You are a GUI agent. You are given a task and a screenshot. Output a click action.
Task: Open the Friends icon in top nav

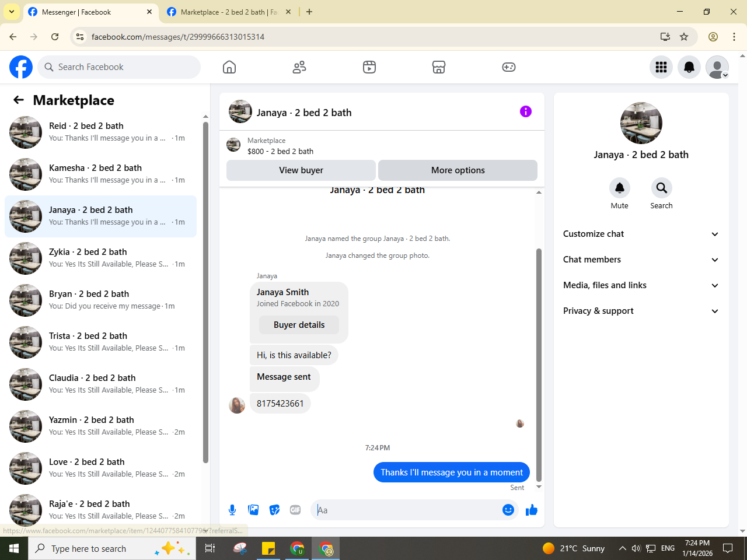pos(299,67)
